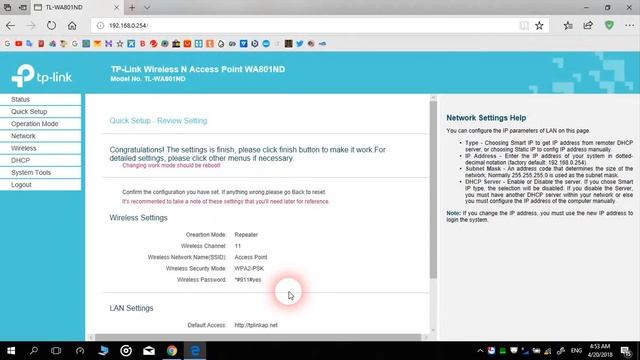640x360 pixels.
Task: Open the red Blogger 'B' bookmark icon
Action: click(x=142, y=43)
